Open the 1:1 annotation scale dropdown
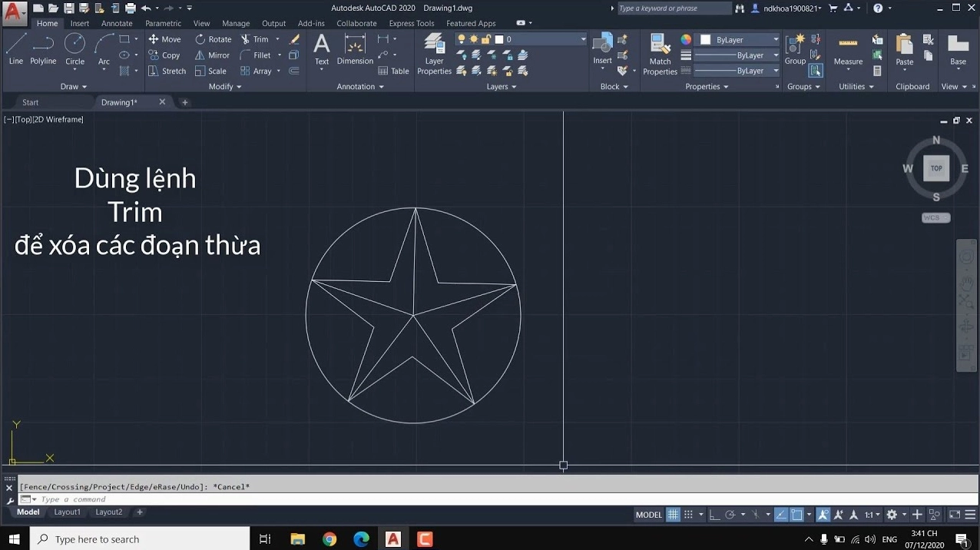 pos(872,515)
